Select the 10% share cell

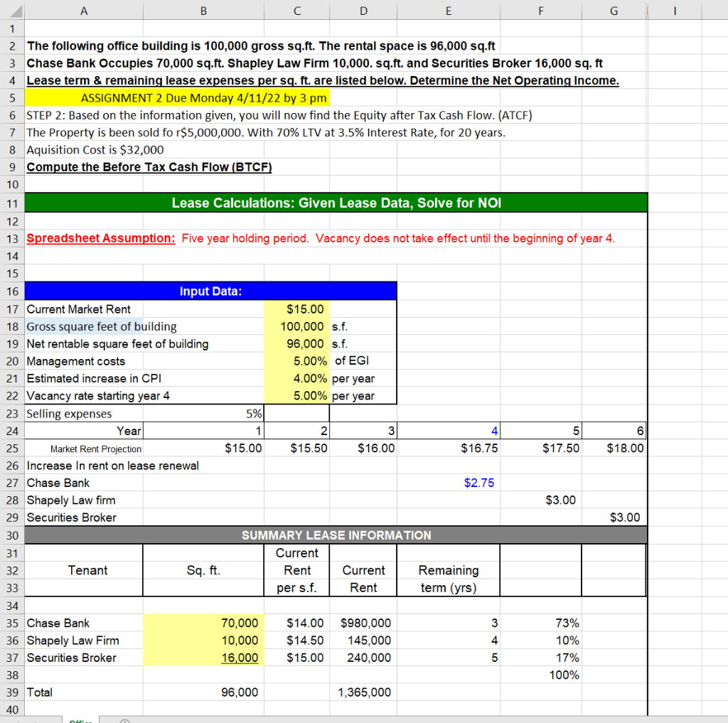pos(541,641)
